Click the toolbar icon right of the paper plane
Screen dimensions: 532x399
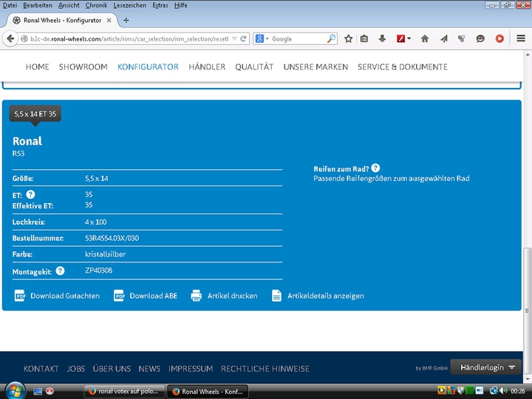pos(461,38)
